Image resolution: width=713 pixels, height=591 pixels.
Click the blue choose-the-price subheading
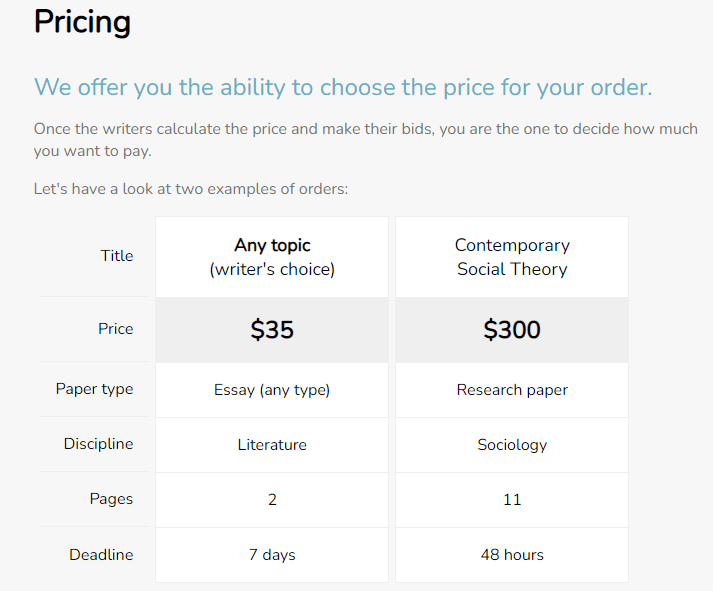click(343, 87)
